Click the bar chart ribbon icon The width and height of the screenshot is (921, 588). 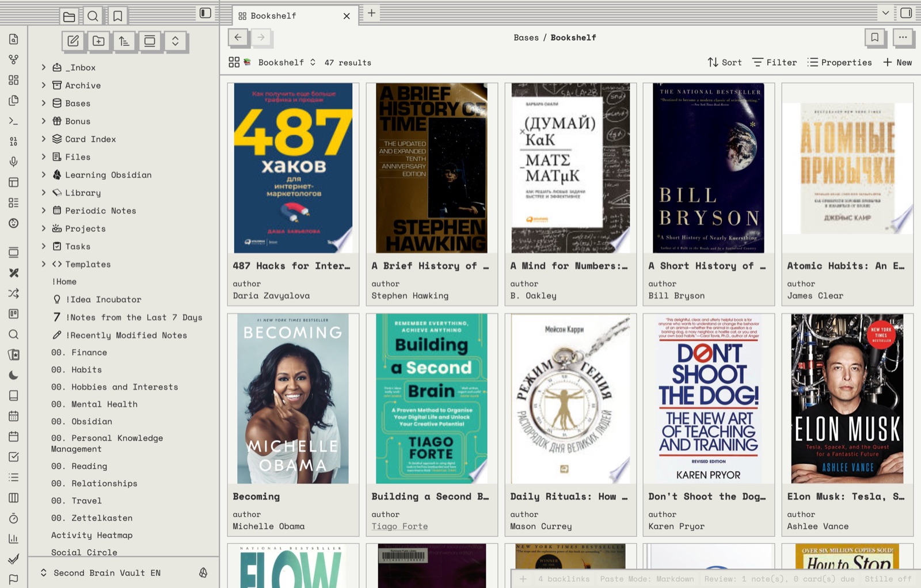click(x=14, y=539)
